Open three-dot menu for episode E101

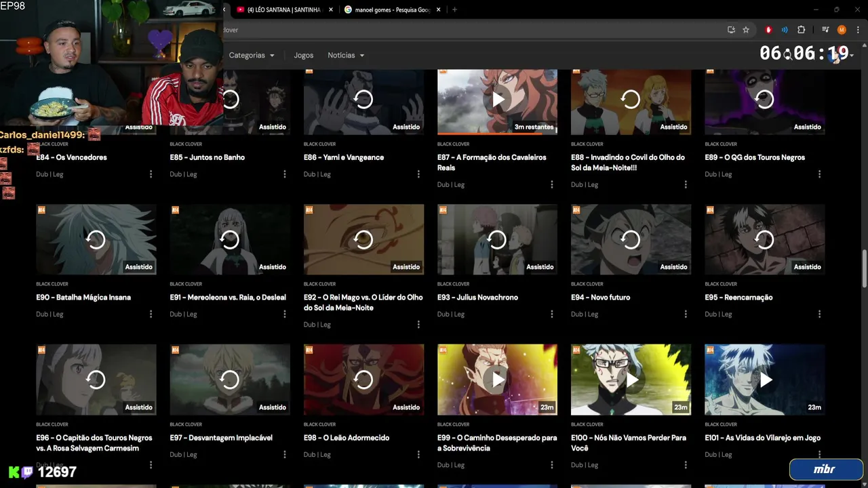coord(819,455)
